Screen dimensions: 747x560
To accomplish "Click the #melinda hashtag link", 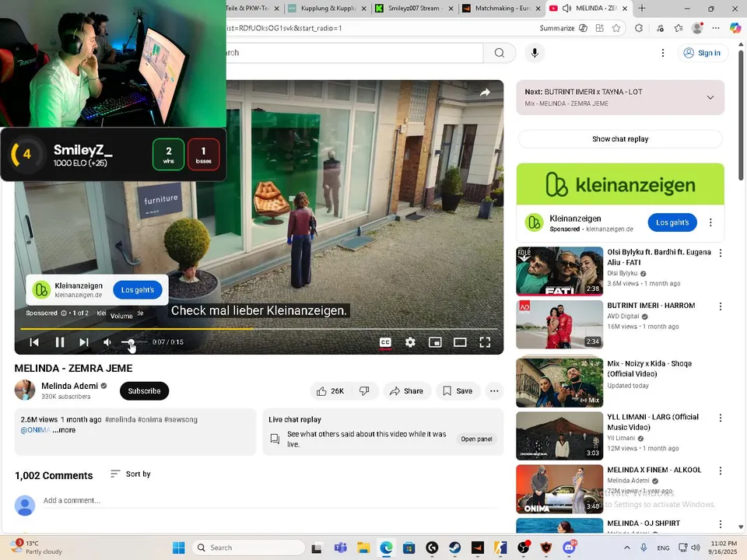I will pos(120,419).
